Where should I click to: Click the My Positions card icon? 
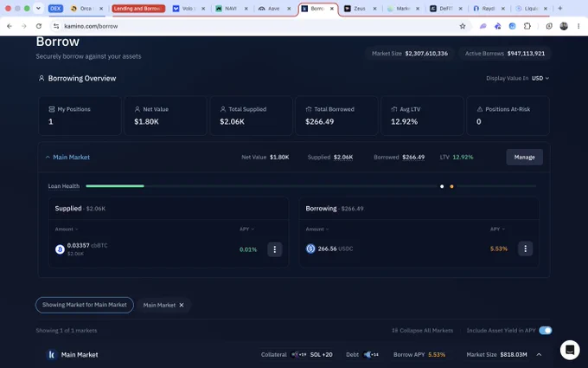tap(51, 109)
